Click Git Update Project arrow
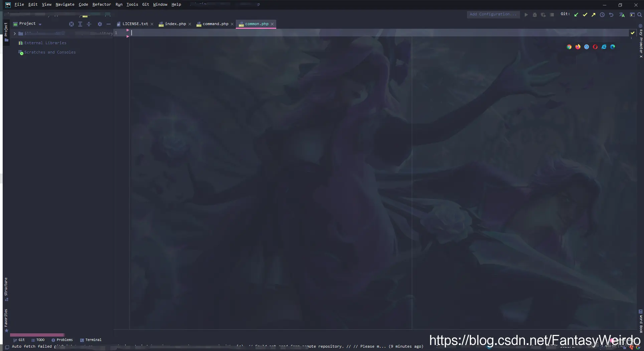 [x=576, y=15]
